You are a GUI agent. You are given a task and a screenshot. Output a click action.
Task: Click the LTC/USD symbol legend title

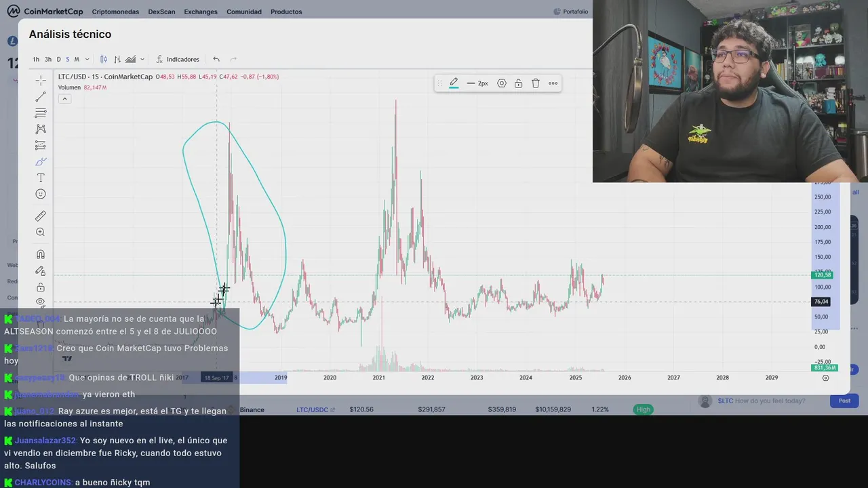coord(105,77)
